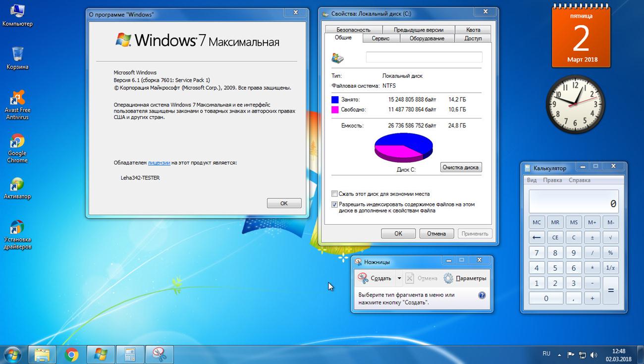The image size is (644, 364).
Task: Click the plus-minus sign key in Calculator
Action: click(592, 238)
